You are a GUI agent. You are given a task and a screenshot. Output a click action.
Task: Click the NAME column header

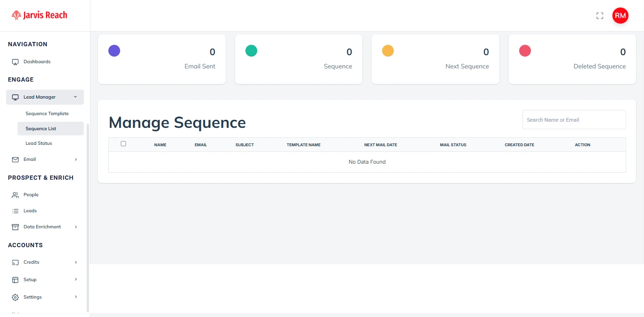[160, 145]
